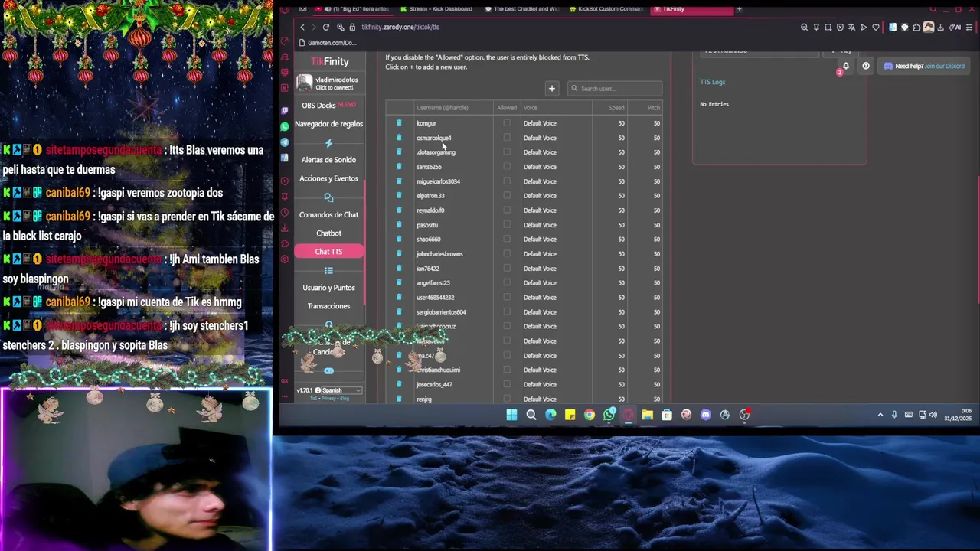Delete user komgur with its trash icon
This screenshot has width=980, height=551.
399,123
